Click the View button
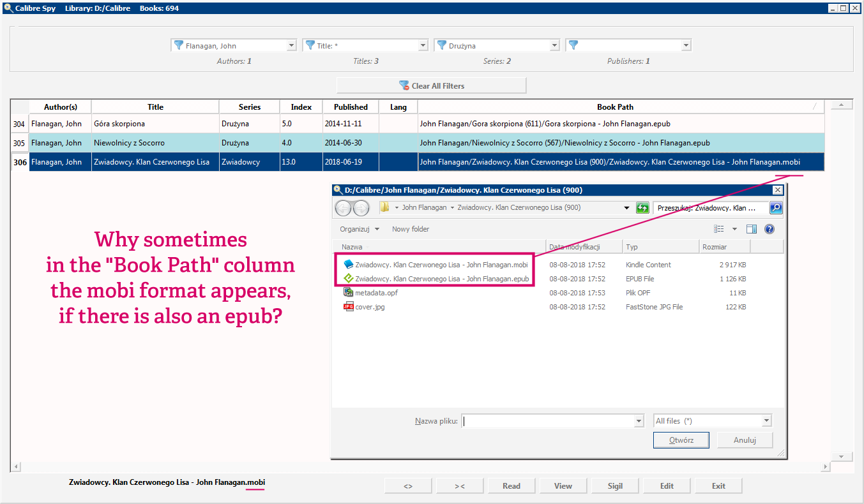This screenshot has width=864, height=504. [x=563, y=485]
